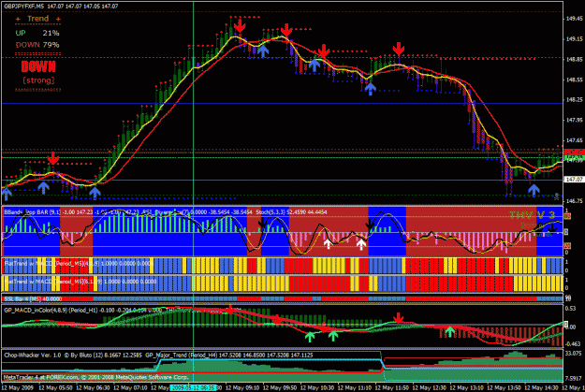Viewport: 585px width, 392px height.
Task: Click the '12 May 09:50' time label
Action: 280,388
